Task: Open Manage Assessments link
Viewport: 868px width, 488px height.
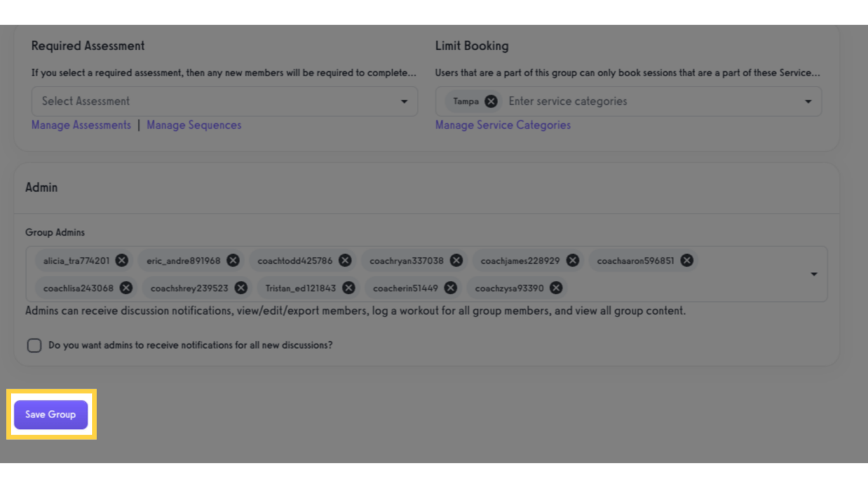Action: 81,125
